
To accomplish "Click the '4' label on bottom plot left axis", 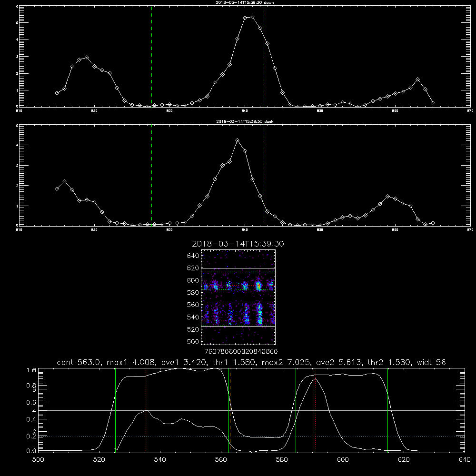I will 34,411.
